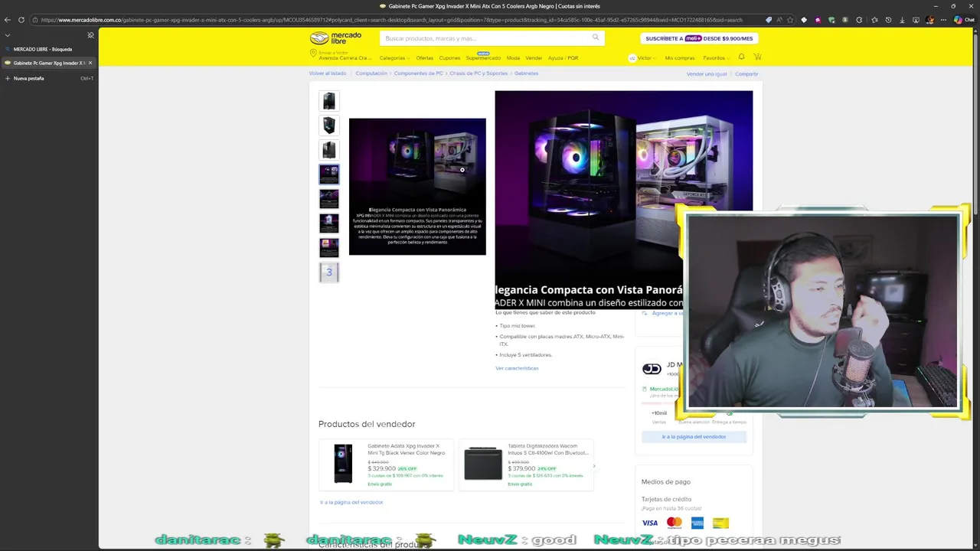Screen dimensions: 980x551
Task: Open Gabinete Adata Xpg Invader X Mini product card
Action: 387,464
